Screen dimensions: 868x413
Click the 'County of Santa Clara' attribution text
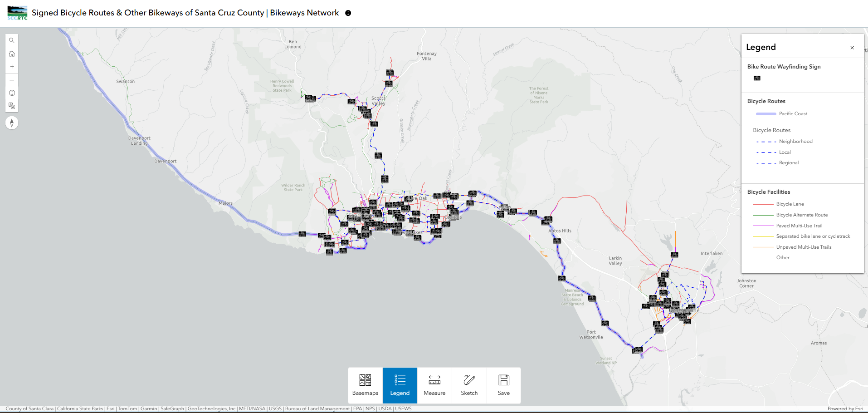click(x=29, y=409)
